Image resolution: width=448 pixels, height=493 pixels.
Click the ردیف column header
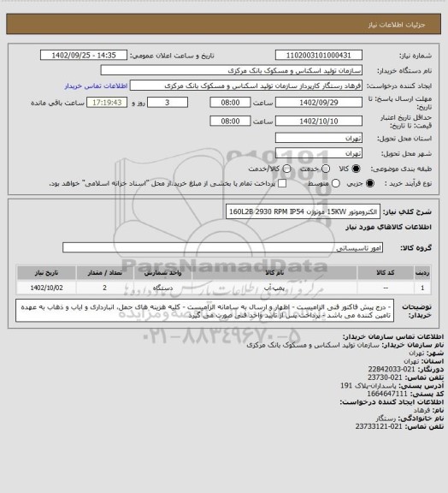coord(422,273)
